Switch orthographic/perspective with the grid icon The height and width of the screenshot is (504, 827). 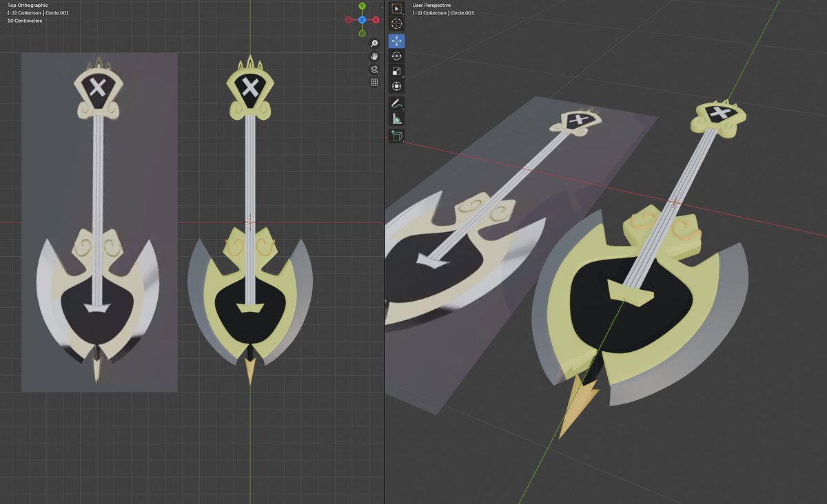[x=374, y=83]
